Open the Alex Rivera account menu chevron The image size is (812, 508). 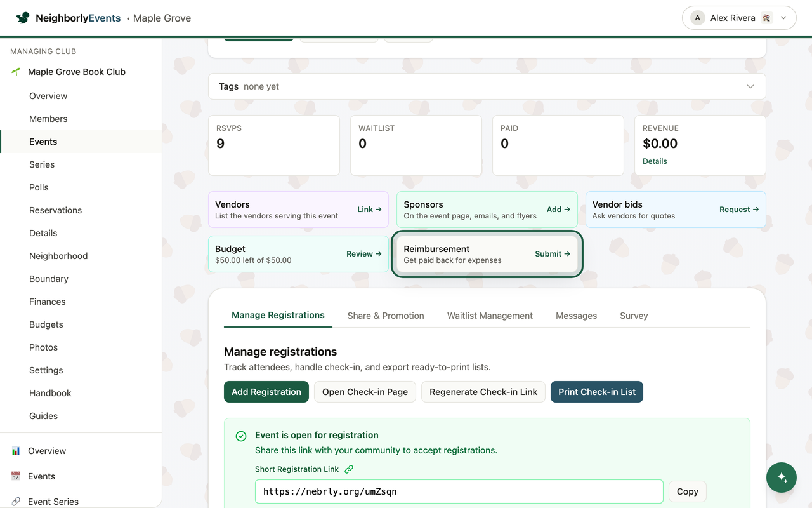tap(783, 18)
